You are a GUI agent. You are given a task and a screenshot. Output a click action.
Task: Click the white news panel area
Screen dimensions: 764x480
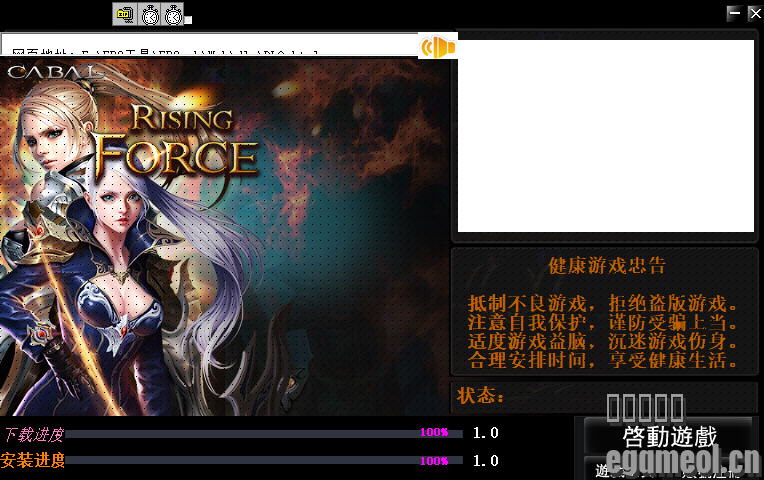click(605, 136)
